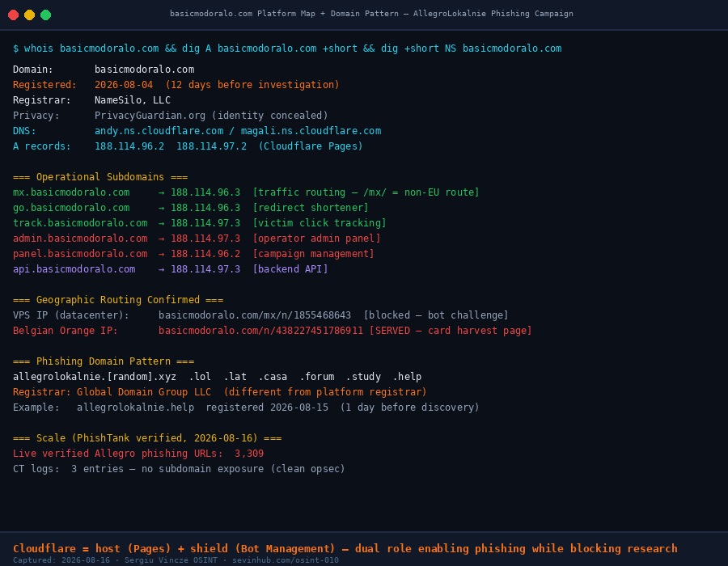Image resolution: width=728 pixels, height=566 pixels.
Task: Click A record 188.114.97.2
Action: click(211, 146)
